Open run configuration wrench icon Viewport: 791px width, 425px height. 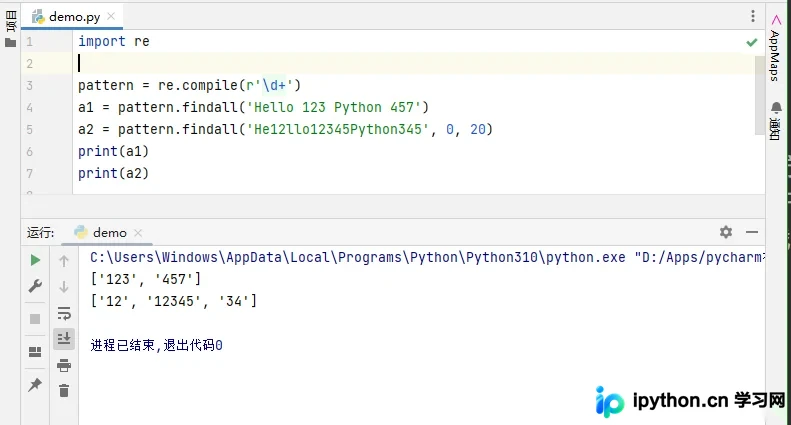coord(35,286)
